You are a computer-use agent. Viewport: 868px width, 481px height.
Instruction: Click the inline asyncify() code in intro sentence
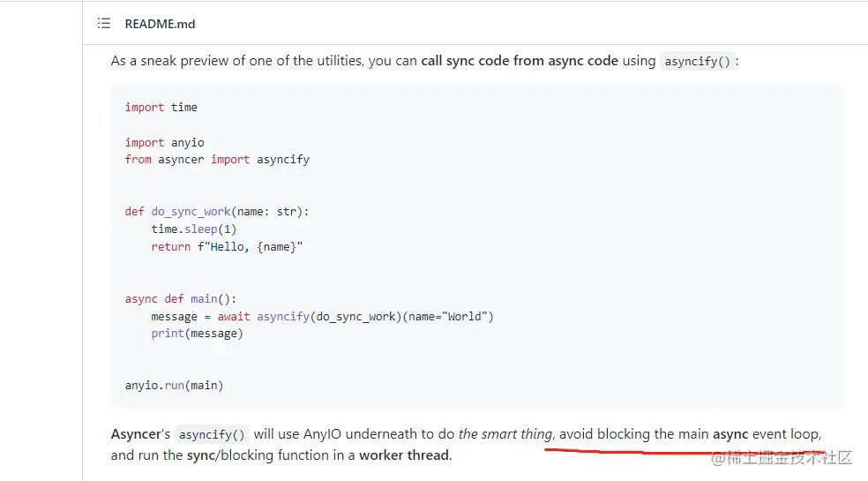[698, 61]
